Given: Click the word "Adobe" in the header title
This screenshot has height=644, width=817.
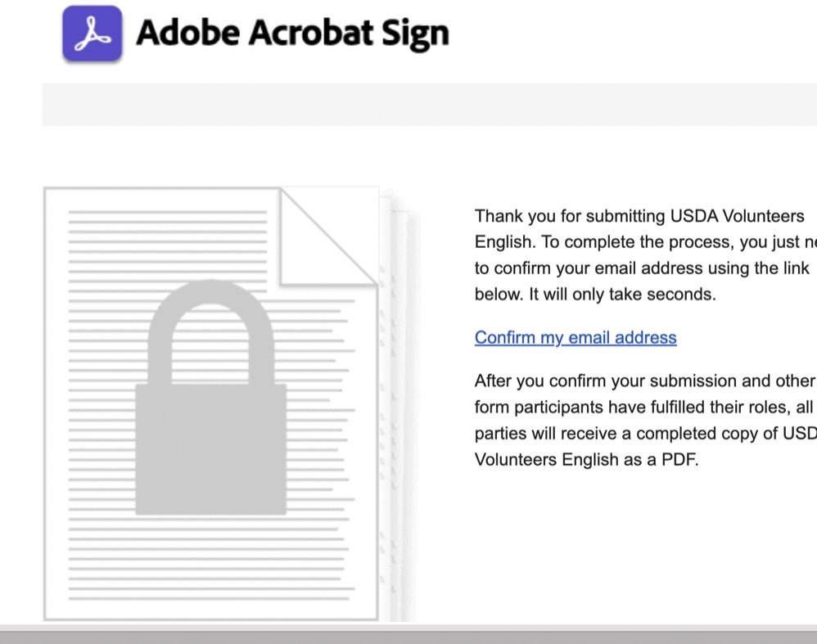Looking at the screenshot, I should [x=188, y=32].
